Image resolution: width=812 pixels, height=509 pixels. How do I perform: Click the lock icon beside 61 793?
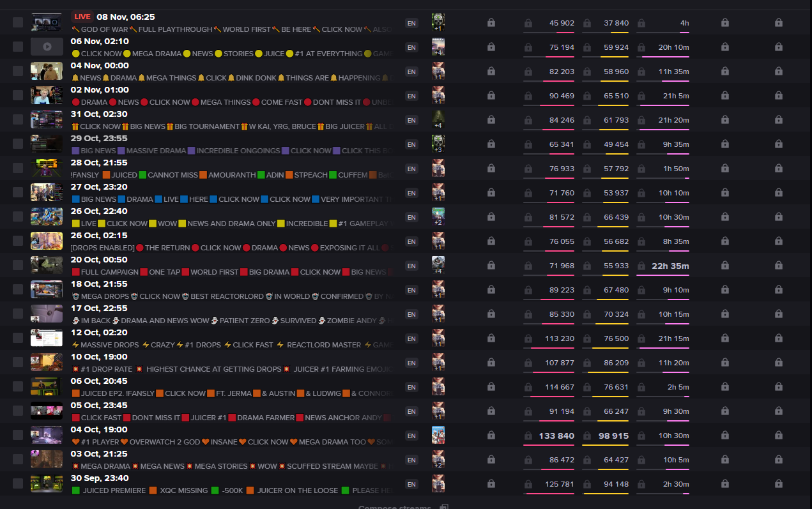pyautogui.click(x=587, y=120)
